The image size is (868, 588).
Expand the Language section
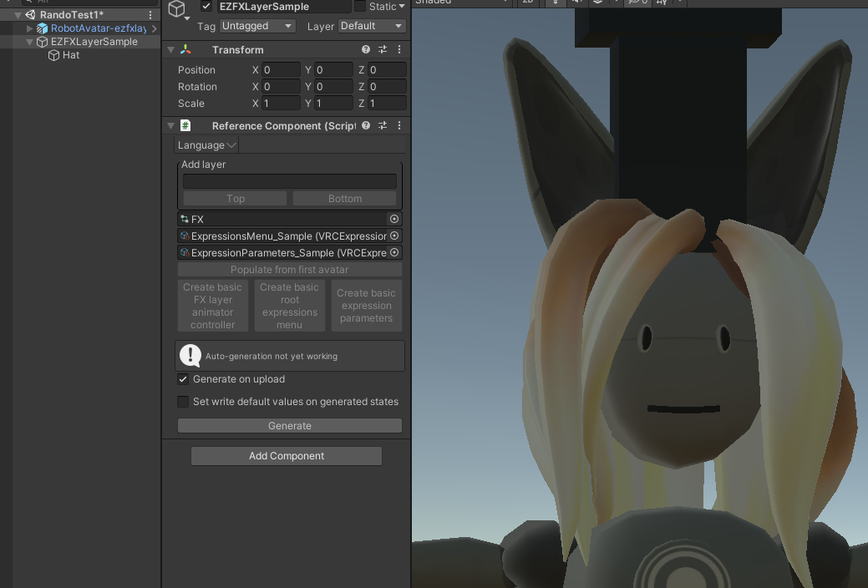(x=206, y=145)
